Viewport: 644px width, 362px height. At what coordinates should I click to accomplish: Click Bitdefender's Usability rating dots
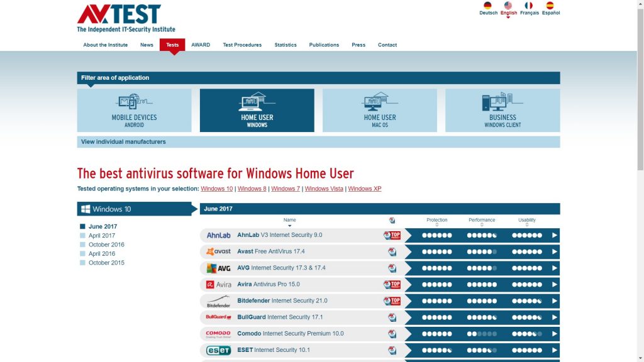(x=526, y=301)
